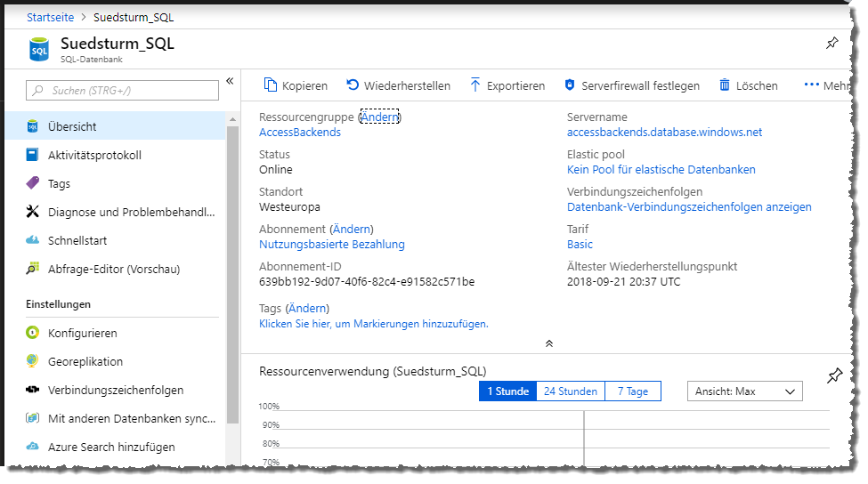
Task: Open Aktivitätsprotokoll menu item
Action: coord(115,155)
